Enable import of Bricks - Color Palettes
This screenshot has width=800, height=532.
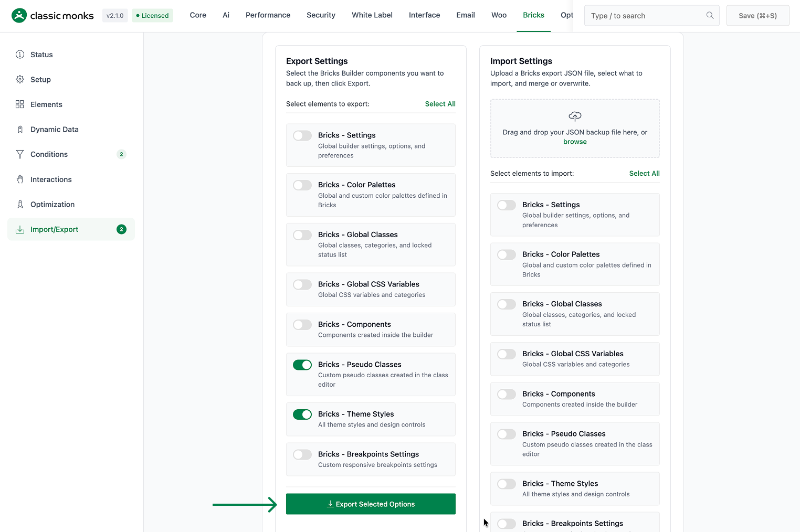[x=507, y=255]
